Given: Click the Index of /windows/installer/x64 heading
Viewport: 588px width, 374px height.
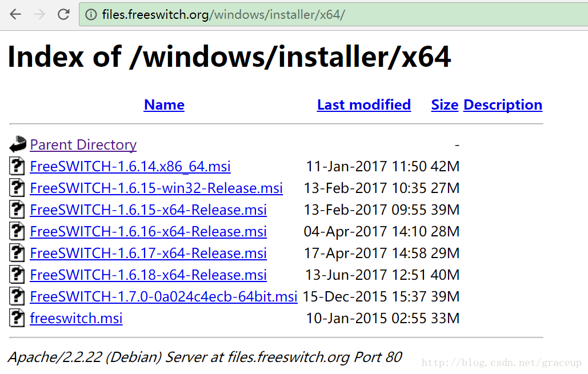Looking at the screenshot, I should 229,57.
